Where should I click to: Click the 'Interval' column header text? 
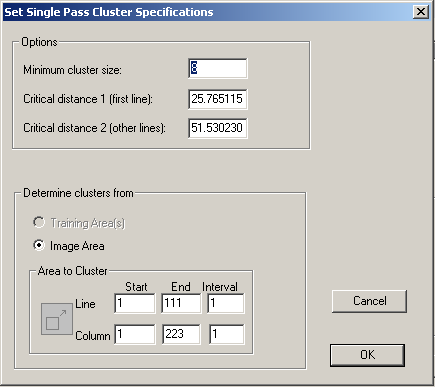pyautogui.click(x=220, y=287)
